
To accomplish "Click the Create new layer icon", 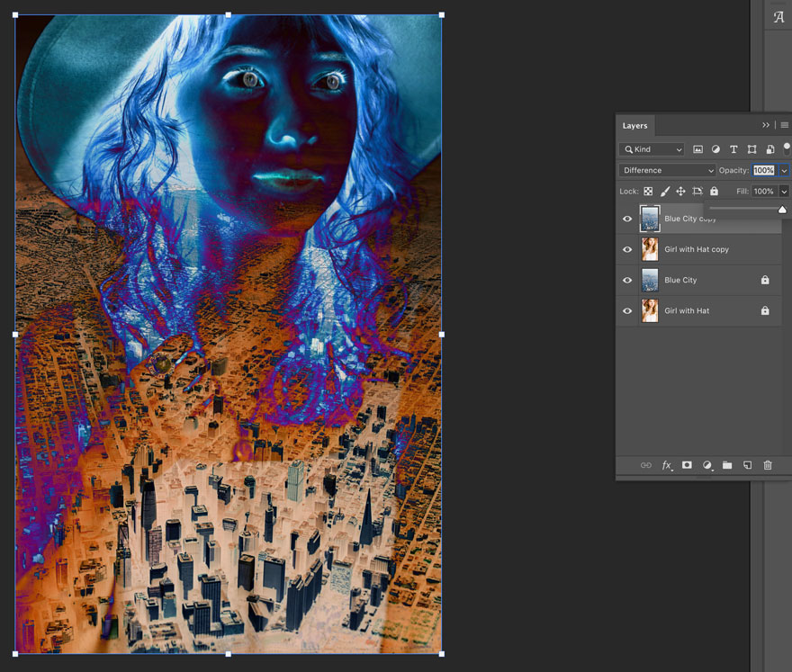I will [x=748, y=465].
